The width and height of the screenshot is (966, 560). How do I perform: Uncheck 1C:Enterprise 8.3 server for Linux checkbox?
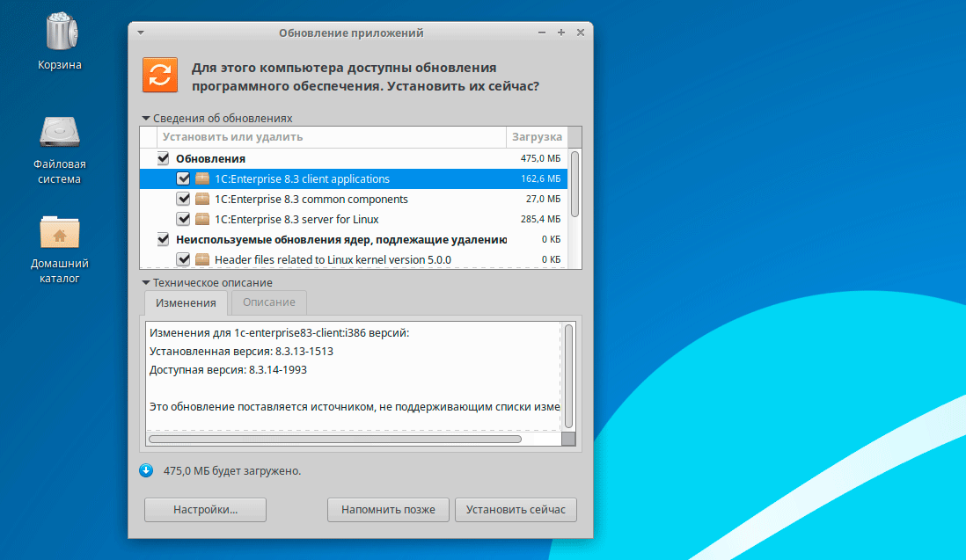click(183, 219)
